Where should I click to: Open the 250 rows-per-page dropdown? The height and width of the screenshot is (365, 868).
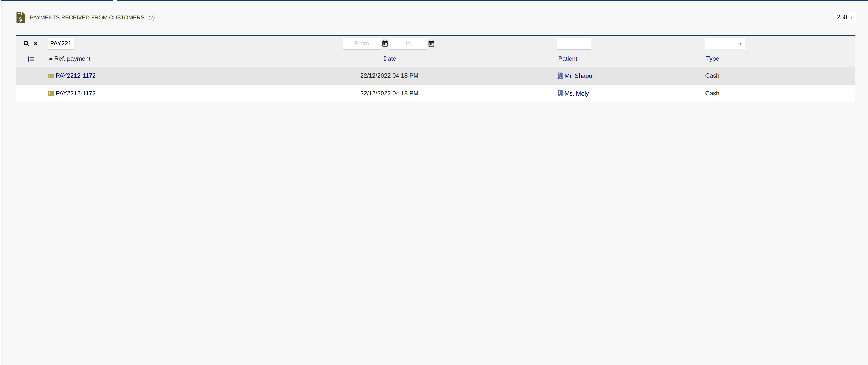844,17
